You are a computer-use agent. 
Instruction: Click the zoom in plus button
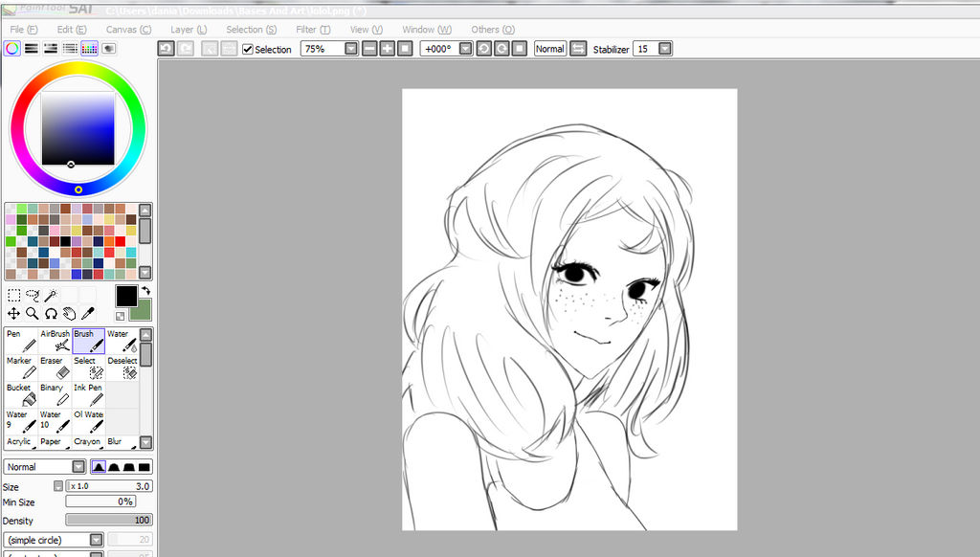387,48
